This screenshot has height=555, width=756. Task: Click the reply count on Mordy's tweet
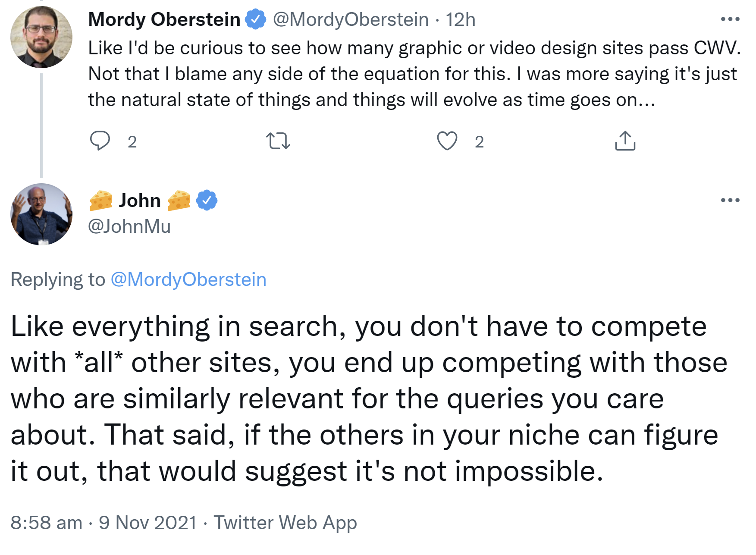(132, 142)
